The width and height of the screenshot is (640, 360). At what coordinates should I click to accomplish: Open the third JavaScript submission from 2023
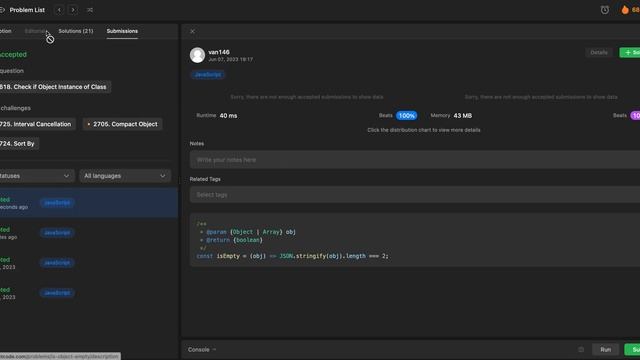[89, 263]
